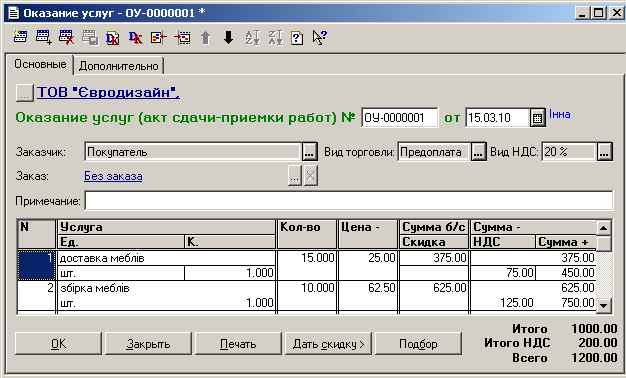This screenshot has height=378, width=626.
Task: Minimize the Оказание услуг window
Action: coord(582,13)
